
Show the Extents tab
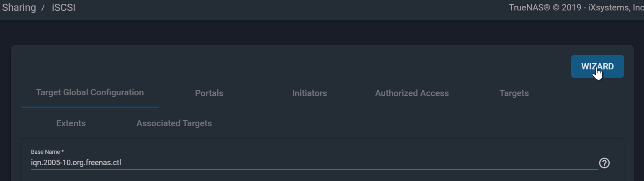click(71, 123)
